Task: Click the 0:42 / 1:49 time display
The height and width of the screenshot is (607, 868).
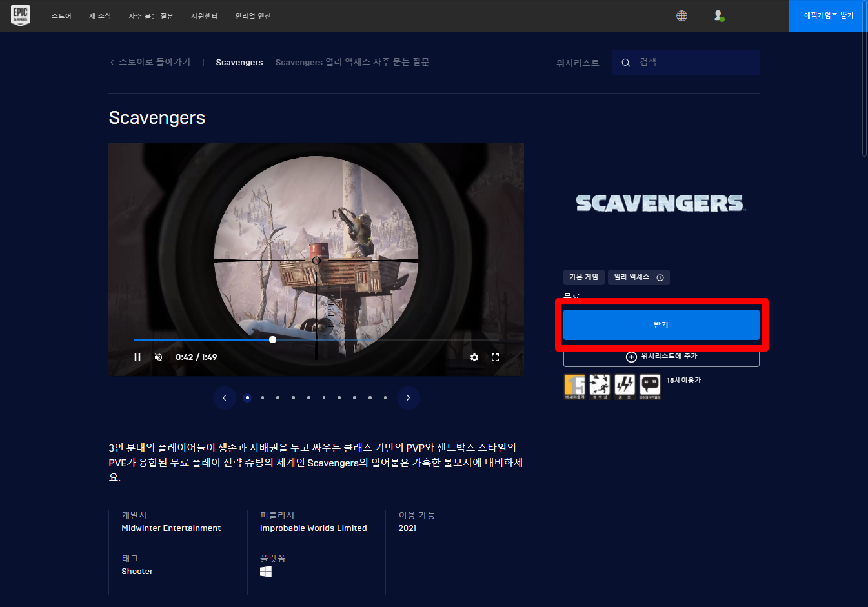Action: (x=196, y=357)
